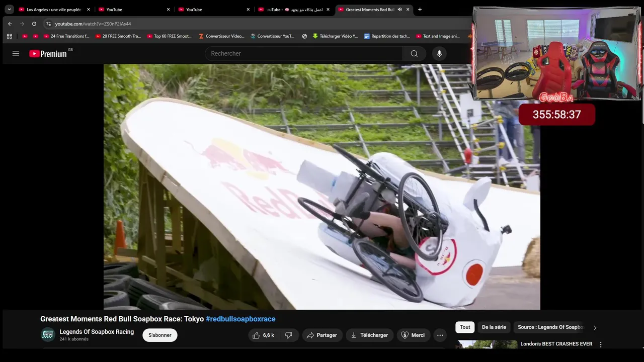Mute the Greatest Moments Red Bull tab audio

[399, 10]
